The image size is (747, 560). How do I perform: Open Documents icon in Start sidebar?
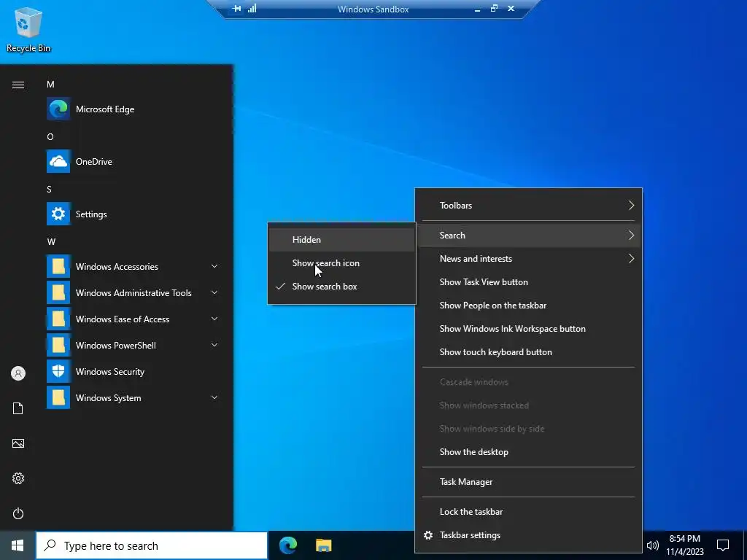click(18, 408)
